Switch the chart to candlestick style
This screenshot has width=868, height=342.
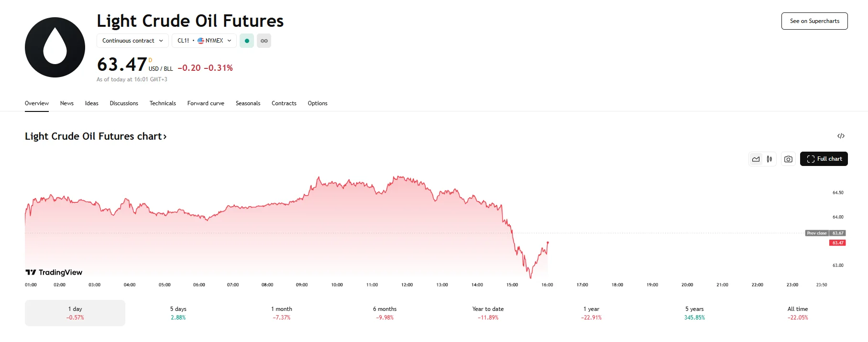pyautogui.click(x=769, y=159)
